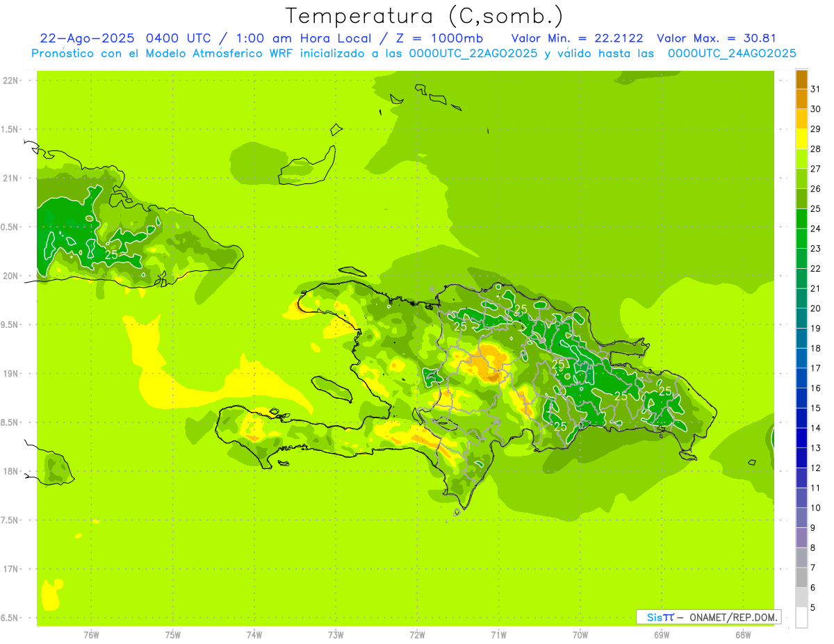
Task: Click the 70W longitude axis label
Action: (580, 635)
